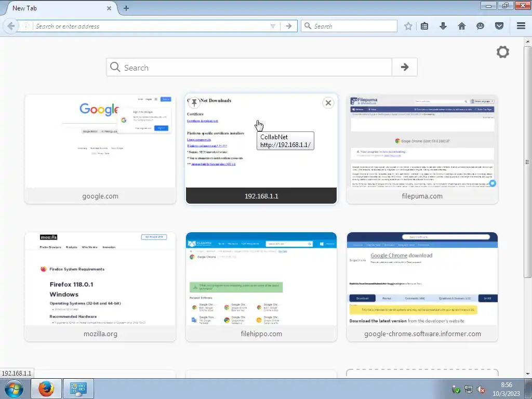
Task: Show bookmarks list icon
Action: coord(424,26)
